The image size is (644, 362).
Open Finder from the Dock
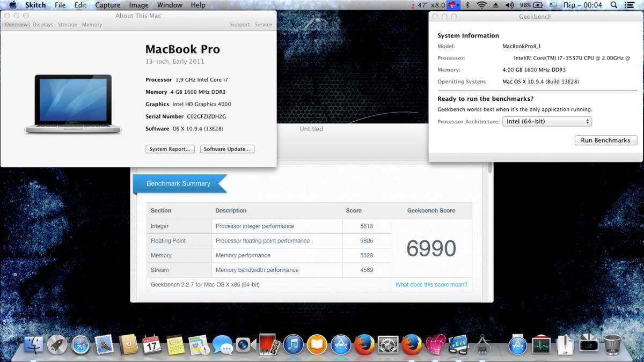tap(34, 344)
